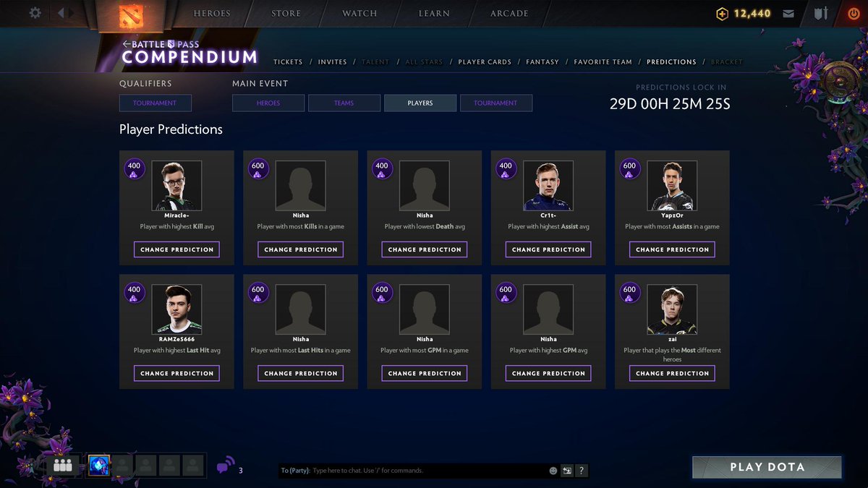Select the Heroes main event predictions tab

coord(268,103)
